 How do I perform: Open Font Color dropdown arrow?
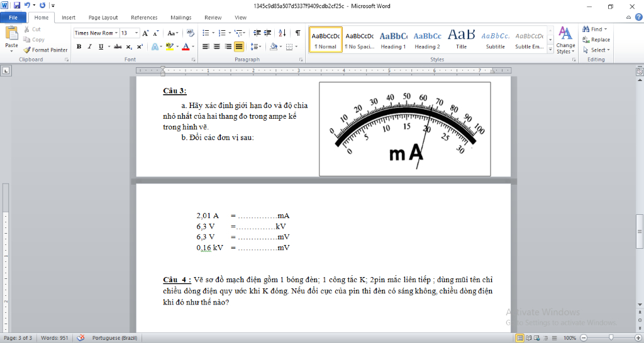coord(193,46)
